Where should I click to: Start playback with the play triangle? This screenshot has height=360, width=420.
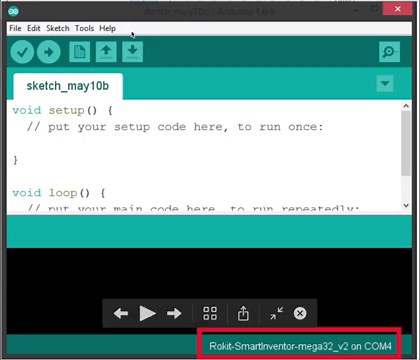[x=147, y=313]
